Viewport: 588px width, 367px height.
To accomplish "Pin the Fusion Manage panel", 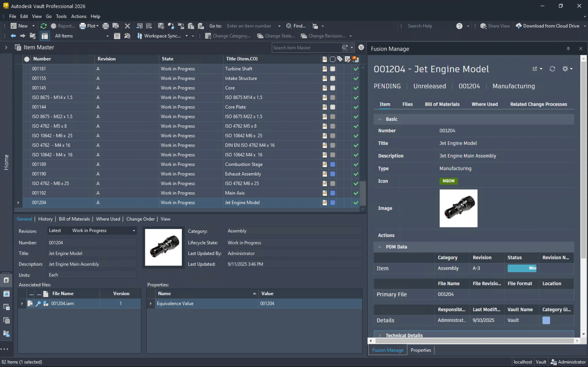I will 568,49.
